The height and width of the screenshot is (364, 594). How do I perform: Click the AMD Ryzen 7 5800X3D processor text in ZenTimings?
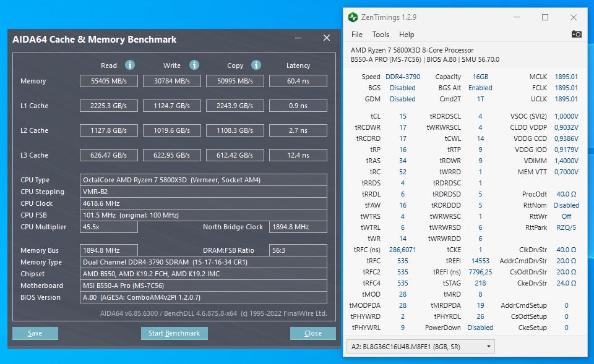tap(412, 50)
